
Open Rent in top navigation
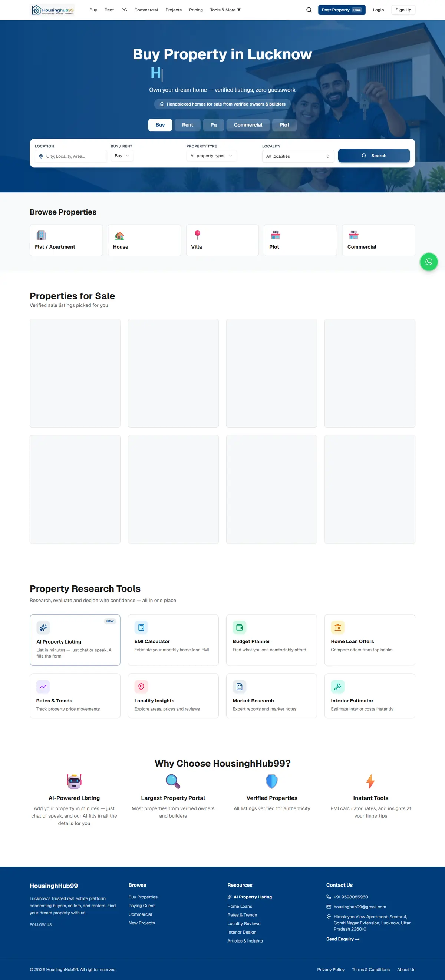pos(109,10)
